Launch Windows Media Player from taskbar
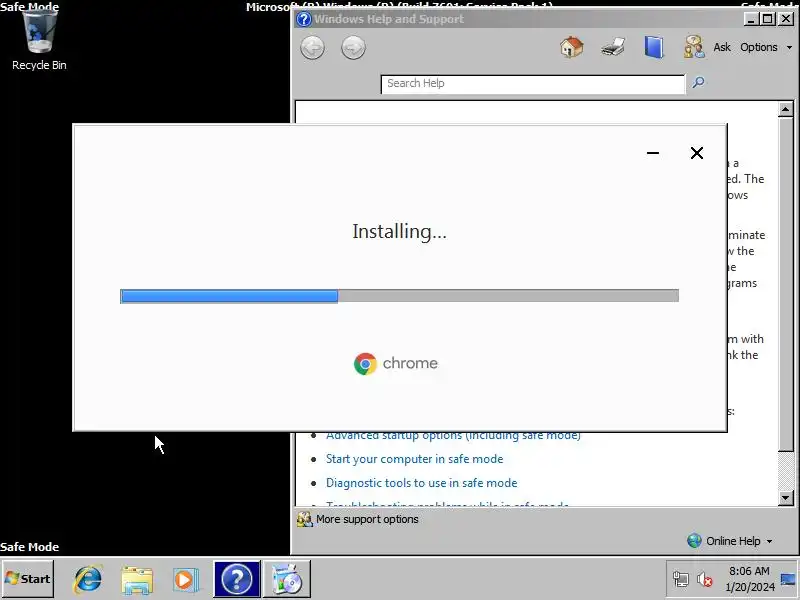 coord(185,580)
